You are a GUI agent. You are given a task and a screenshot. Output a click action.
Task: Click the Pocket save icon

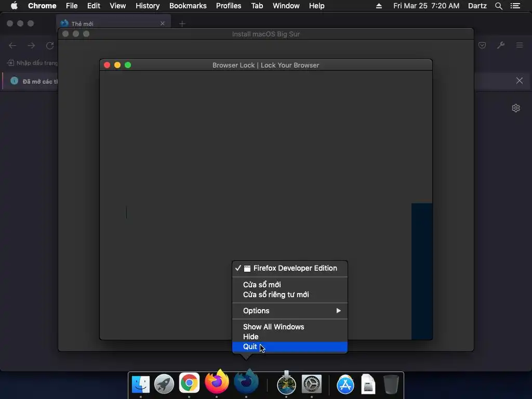coord(482,45)
